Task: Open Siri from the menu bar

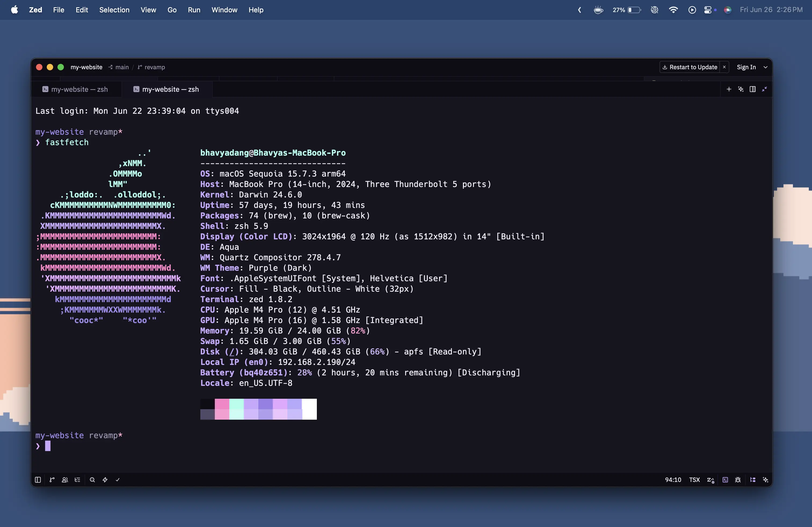Action: pos(727,10)
